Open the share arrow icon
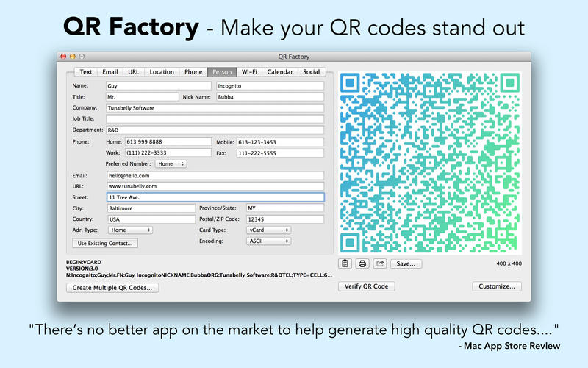The width and height of the screenshot is (588, 368). coord(379,263)
